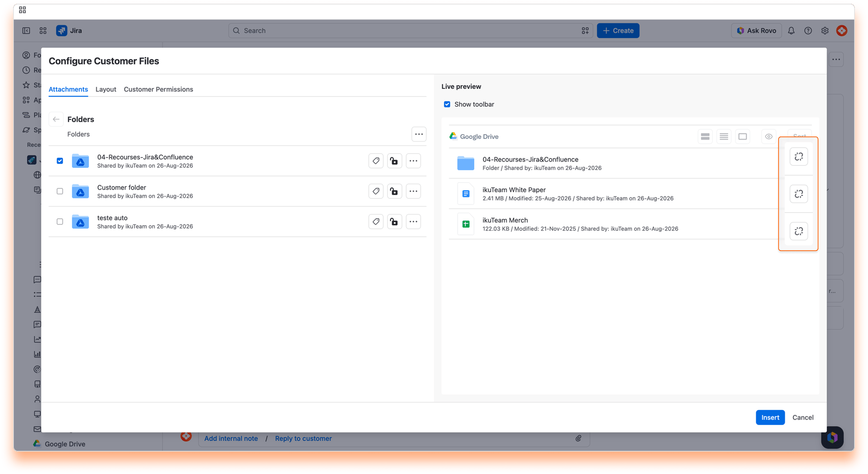
Task: Open more options for teste auto row
Action: [x=413, y=222]
